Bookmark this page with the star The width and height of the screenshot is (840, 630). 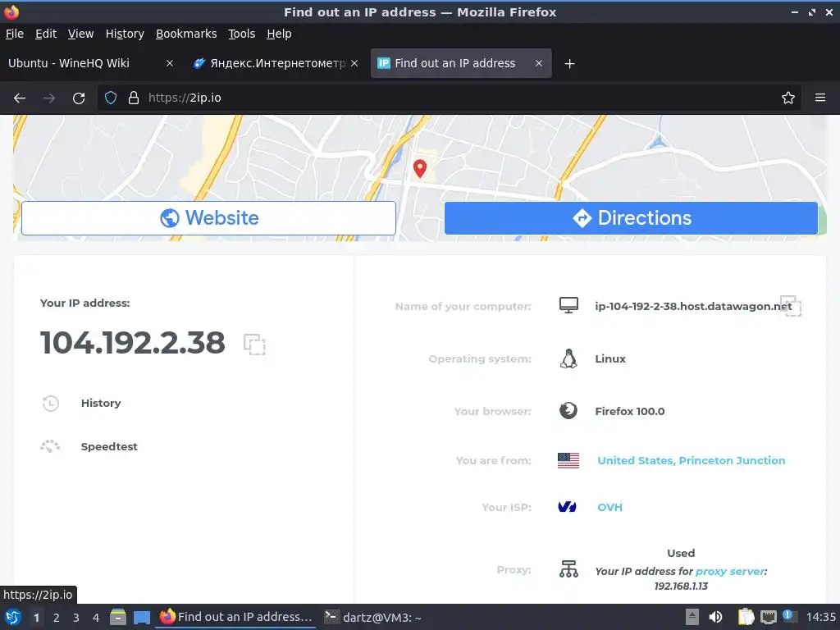(x=787, y=98)
